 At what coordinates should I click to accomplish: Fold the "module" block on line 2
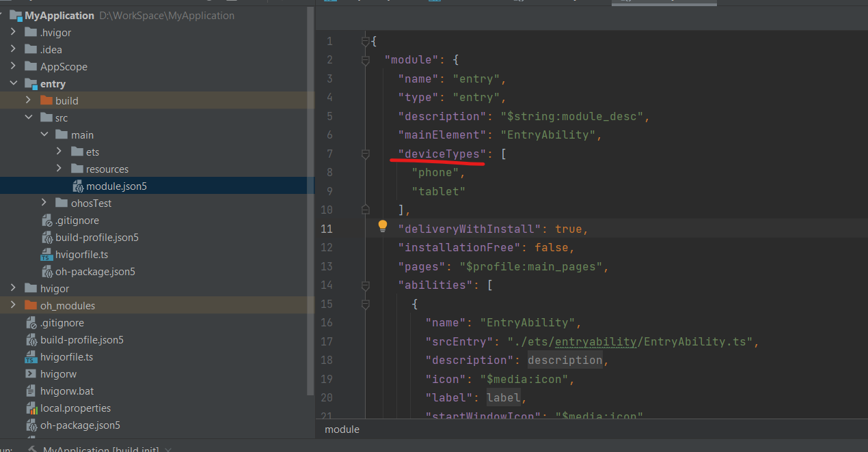click(366, 60)
